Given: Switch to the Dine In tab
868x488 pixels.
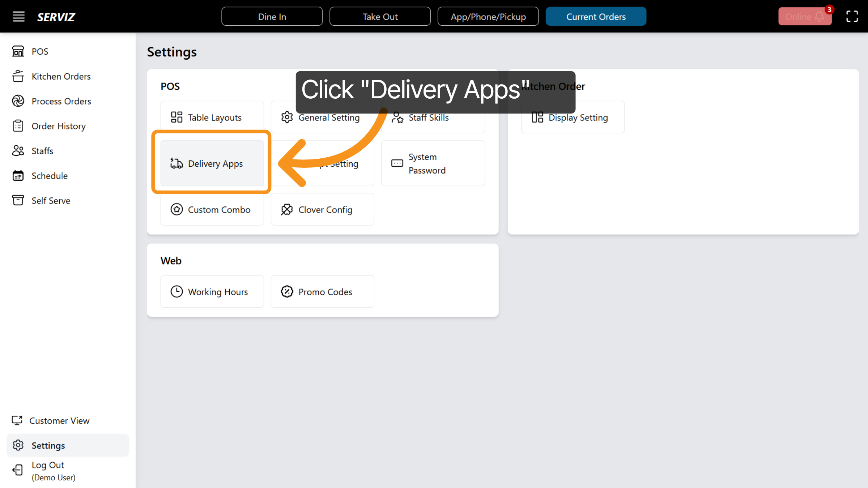Looking at the screenshot, I should tap(272, 16).
